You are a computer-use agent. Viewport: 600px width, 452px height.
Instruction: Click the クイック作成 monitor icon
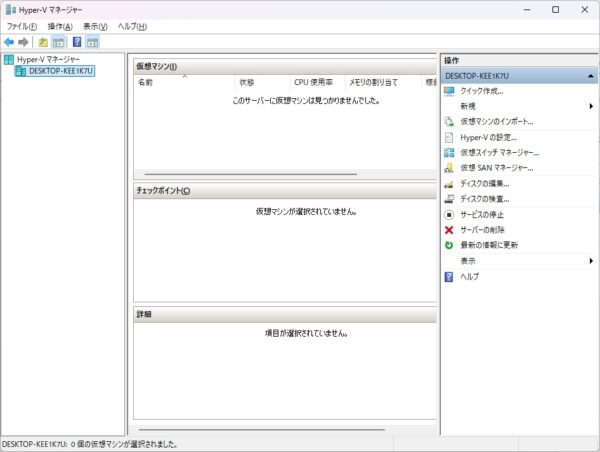coord(449,91)
